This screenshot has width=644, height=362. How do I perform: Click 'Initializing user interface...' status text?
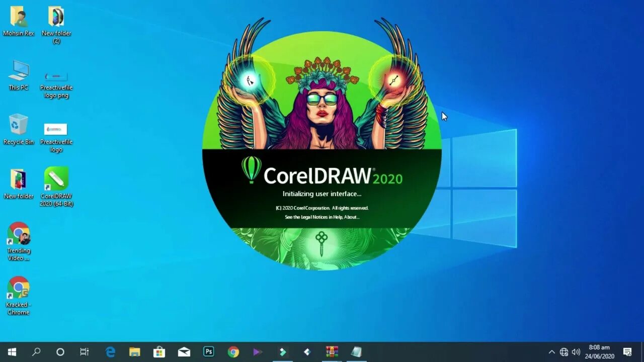[x=322, y=194]
